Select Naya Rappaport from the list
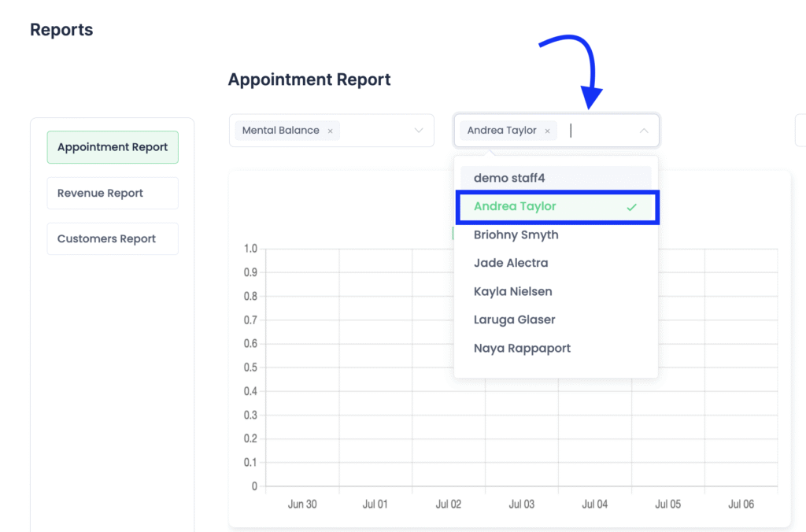 coord(522,348)
